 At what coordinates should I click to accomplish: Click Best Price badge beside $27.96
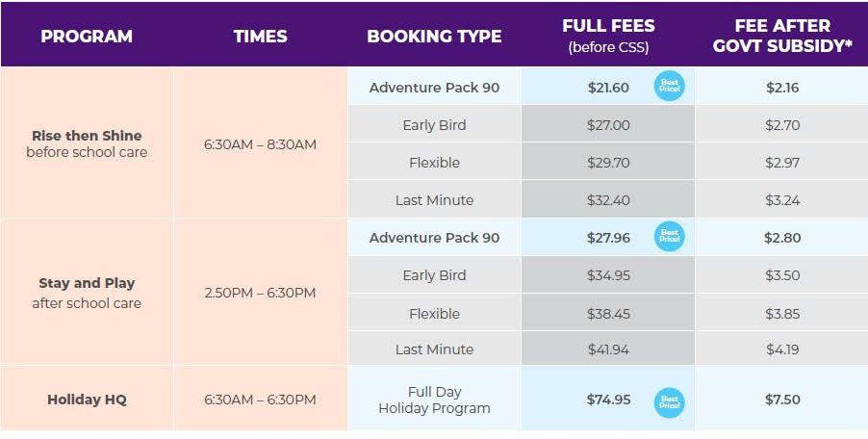670,237
